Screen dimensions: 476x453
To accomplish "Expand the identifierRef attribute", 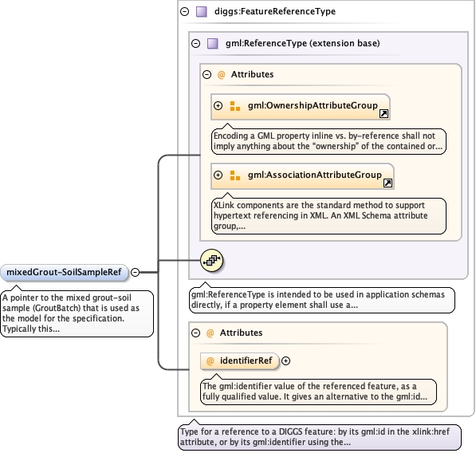I will click(285, 360).
